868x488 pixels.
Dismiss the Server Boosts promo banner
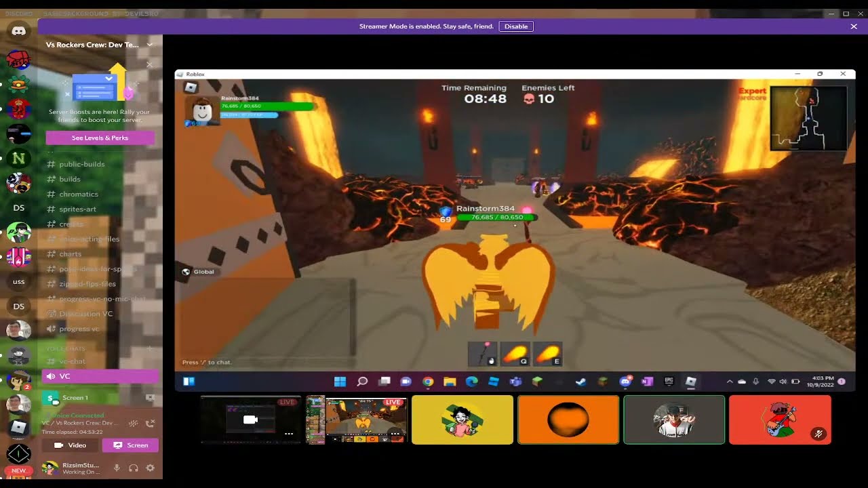tap(149, 64)
